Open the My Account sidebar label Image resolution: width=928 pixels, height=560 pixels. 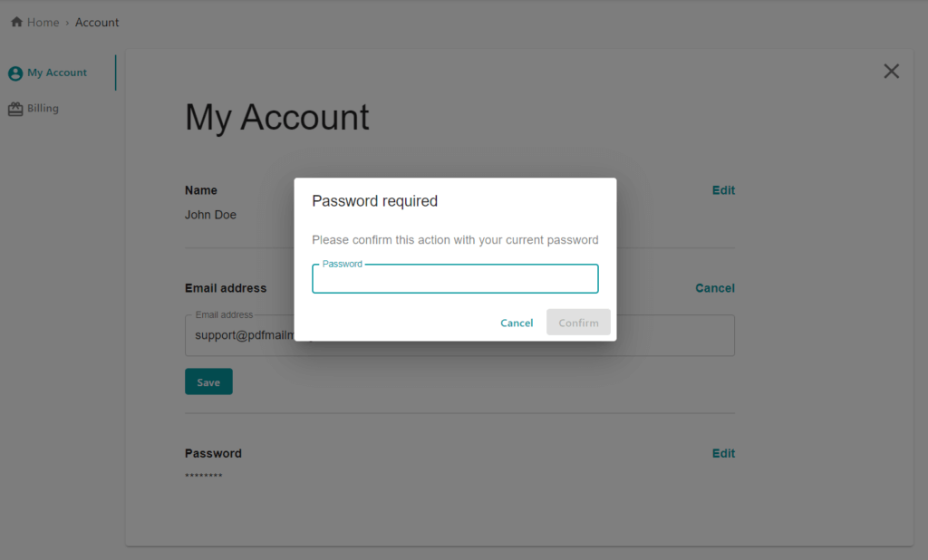(57, 72)
